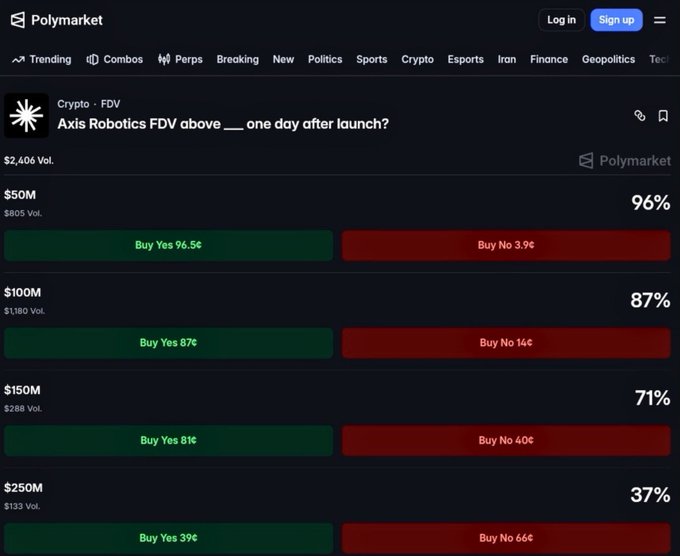Select the Crypto nav category
The width and height of the screenshot is (680, 556).
pyautogui.click(x=417, y=59)
